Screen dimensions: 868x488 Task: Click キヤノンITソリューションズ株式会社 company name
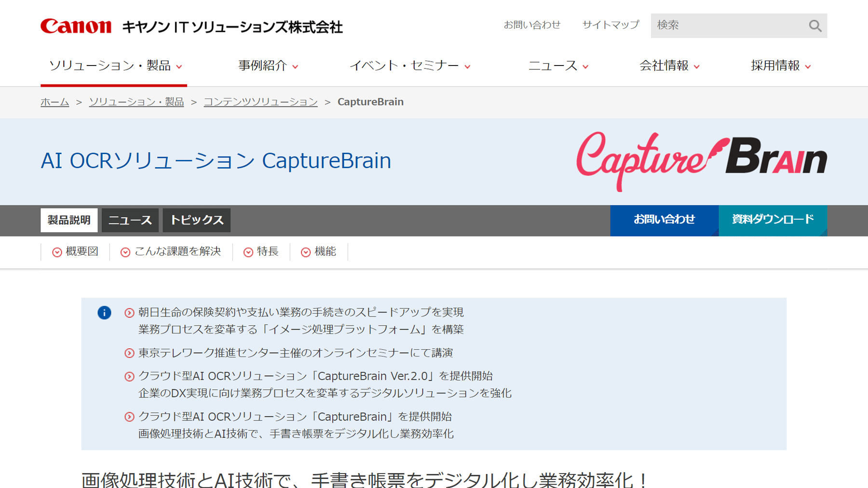[232, 27]
